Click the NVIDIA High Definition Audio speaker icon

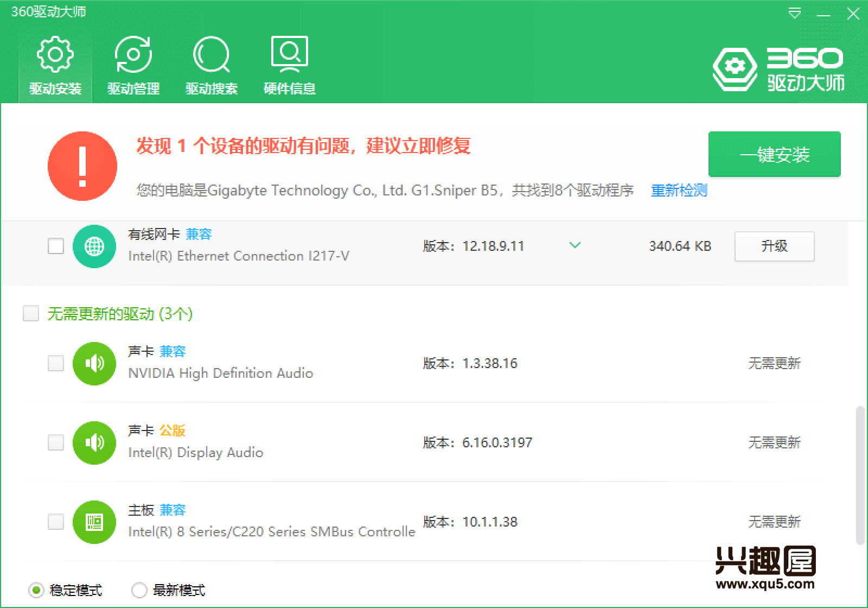click(x=94, y=363)
